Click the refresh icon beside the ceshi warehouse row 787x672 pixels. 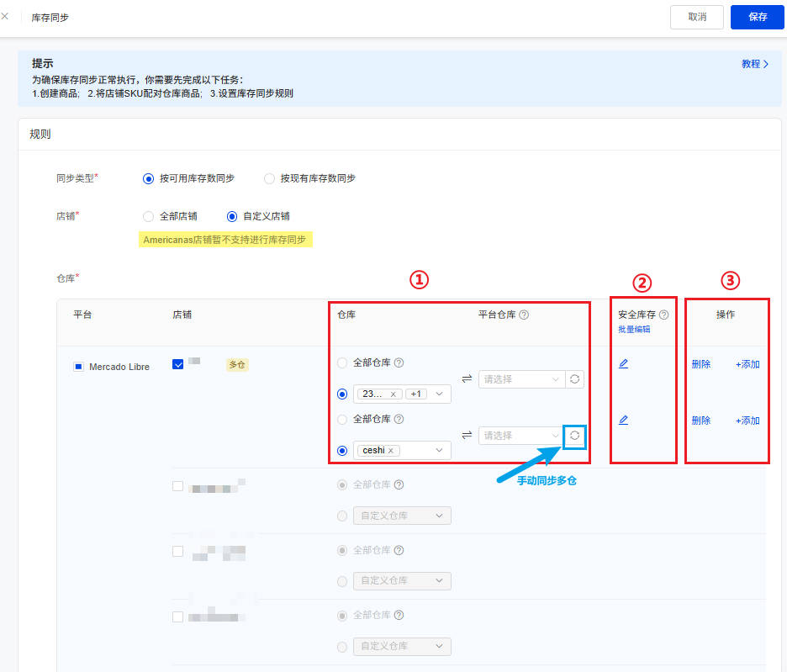click(574, 435)
